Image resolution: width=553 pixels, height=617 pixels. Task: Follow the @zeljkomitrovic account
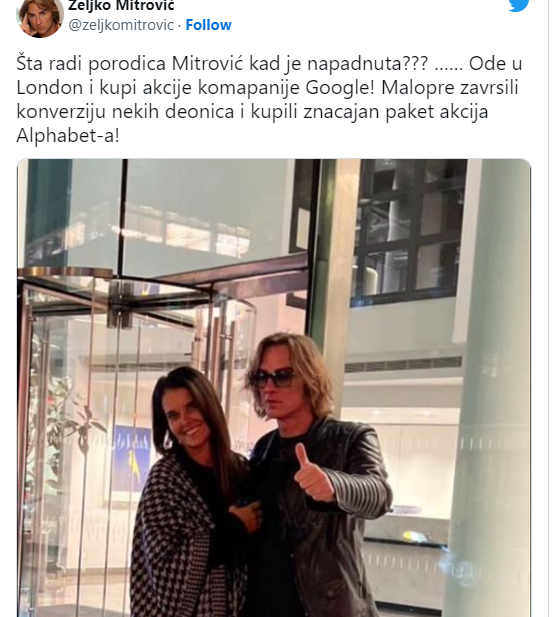208,25
